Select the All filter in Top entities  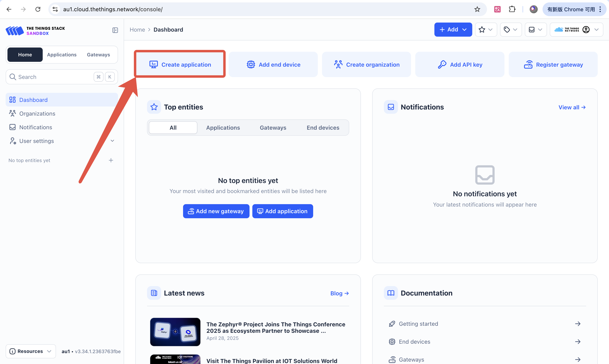click(173, 128)
